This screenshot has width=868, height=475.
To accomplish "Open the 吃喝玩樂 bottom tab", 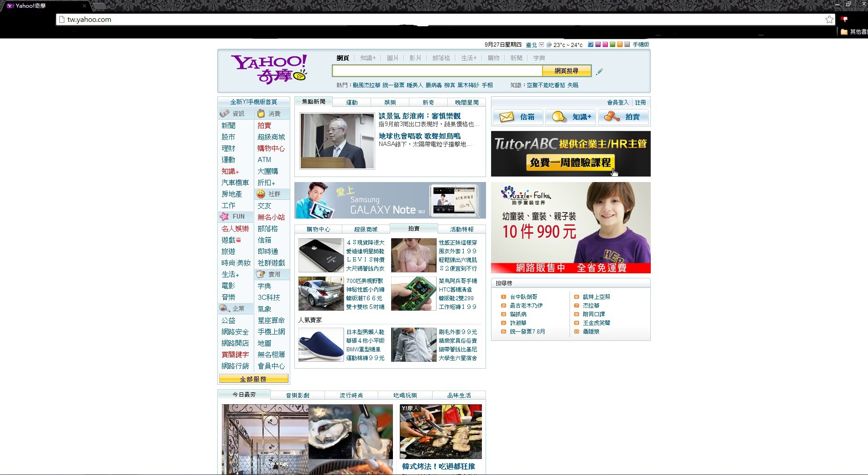I will pos(405,395).
